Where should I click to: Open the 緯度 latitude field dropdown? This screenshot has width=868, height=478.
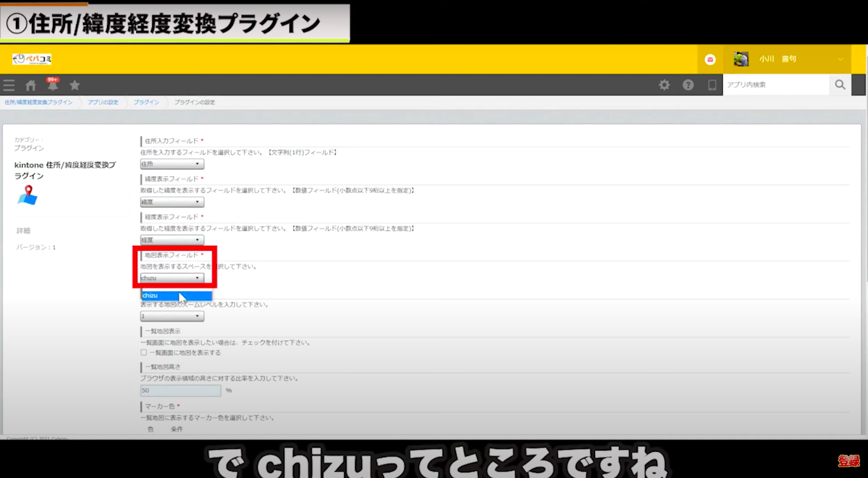(x=172, y=202)
